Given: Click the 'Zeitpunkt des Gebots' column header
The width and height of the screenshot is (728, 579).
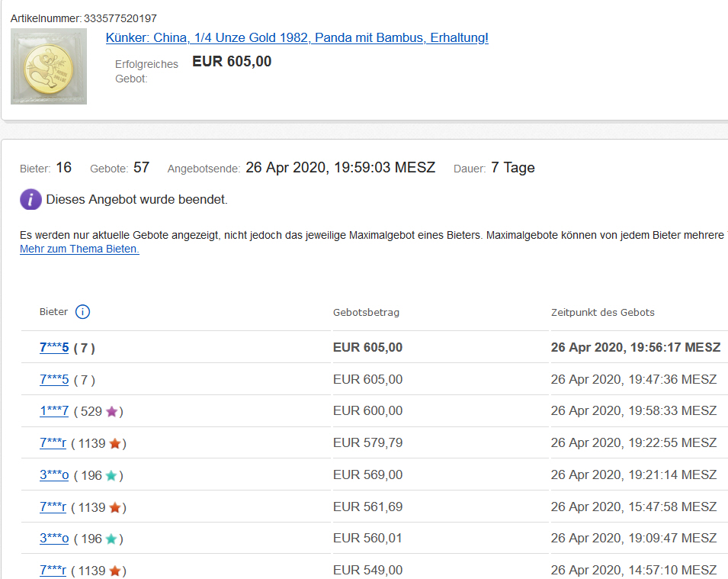Looking at the screenshot, I should coord(602,312).
